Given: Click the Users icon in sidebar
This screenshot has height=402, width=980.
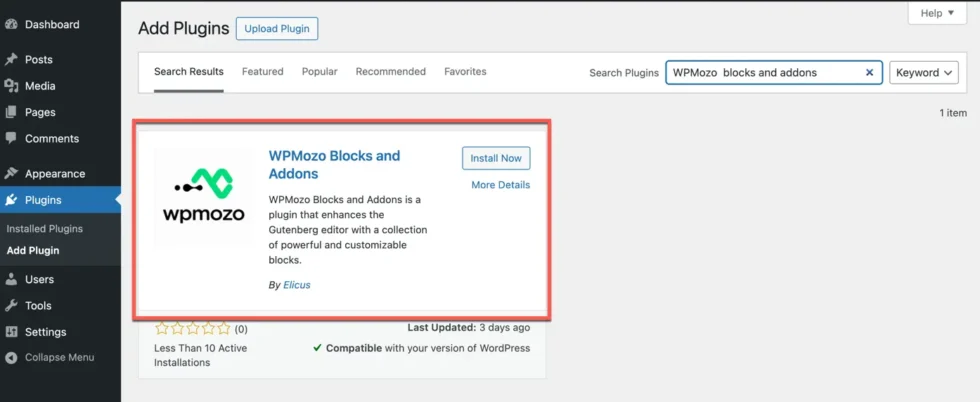Looking at the screenshot, I should click(x=11, y=280).
